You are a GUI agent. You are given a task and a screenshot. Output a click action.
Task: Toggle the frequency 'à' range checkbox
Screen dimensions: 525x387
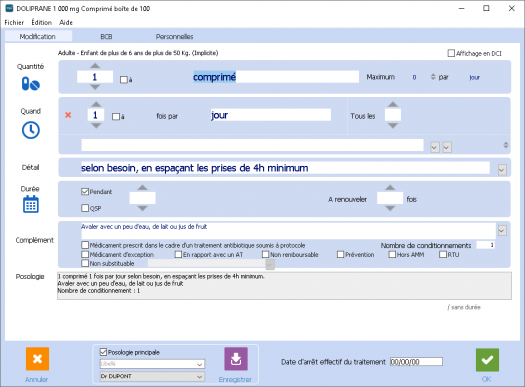point(116,117)
